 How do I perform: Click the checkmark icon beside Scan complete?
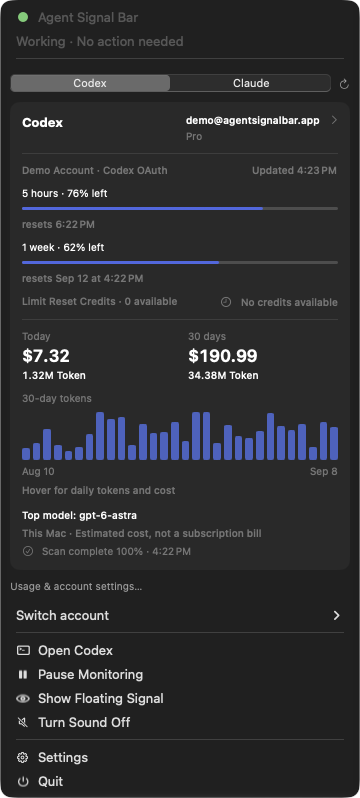point(27,551)
